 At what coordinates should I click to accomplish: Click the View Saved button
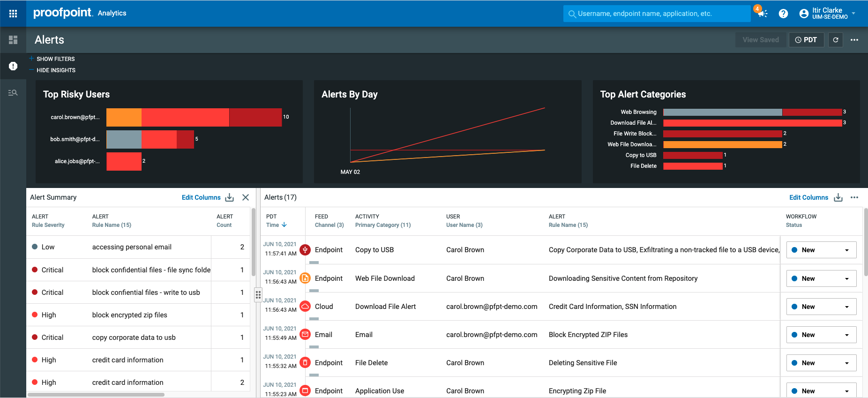(761, 40)
